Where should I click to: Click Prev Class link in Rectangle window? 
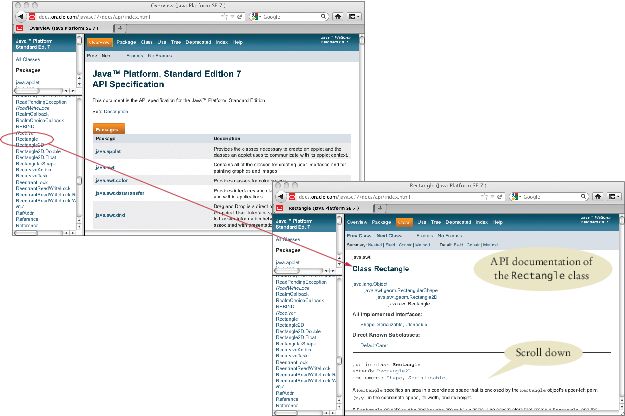coord(359,236)
